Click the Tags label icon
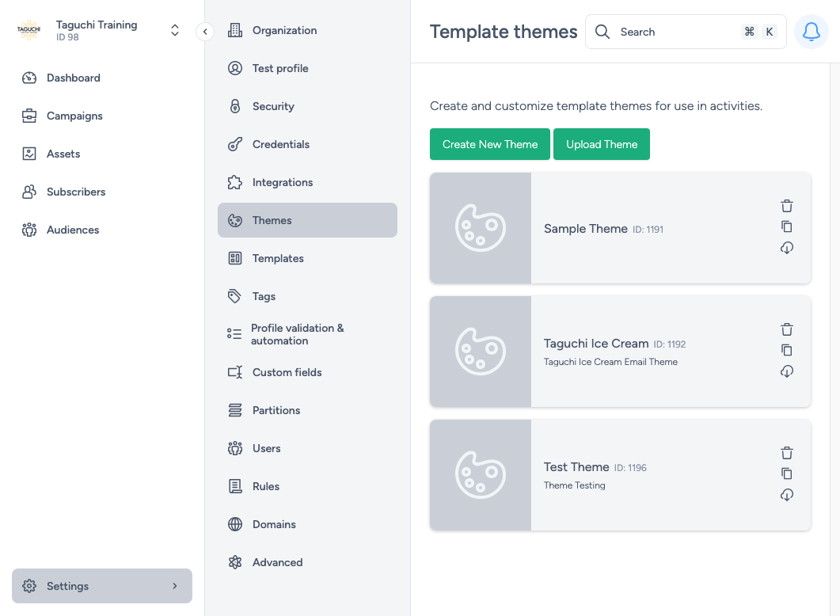 click(x=235, y=296)
